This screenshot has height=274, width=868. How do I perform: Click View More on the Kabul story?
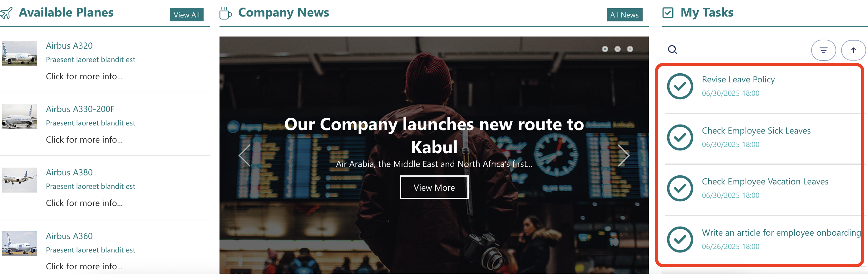pyautogui.click(x=434, y=188)
